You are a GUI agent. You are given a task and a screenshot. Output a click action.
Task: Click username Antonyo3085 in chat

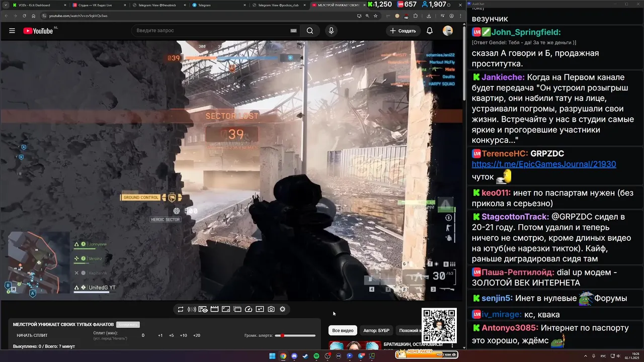click(510, 328)
